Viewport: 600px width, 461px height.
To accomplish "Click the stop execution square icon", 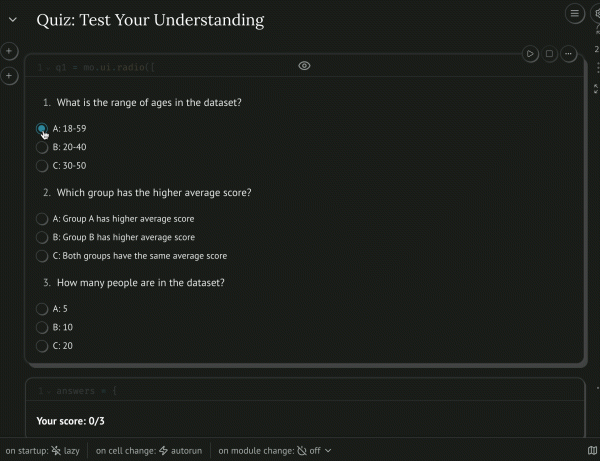I will coord(549,54).
